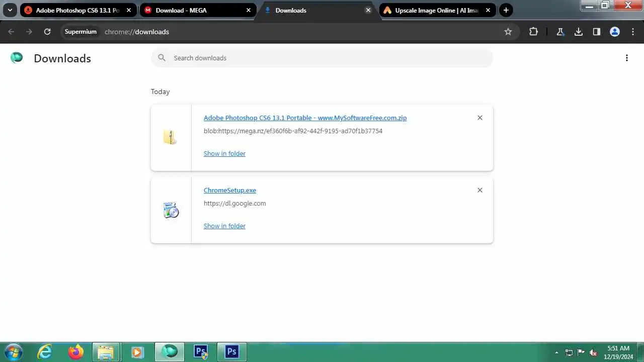Open the Adobe Photoshop CS6 zip file link
644x362 pixels.
pyautogui.click(x=305, y=118)
